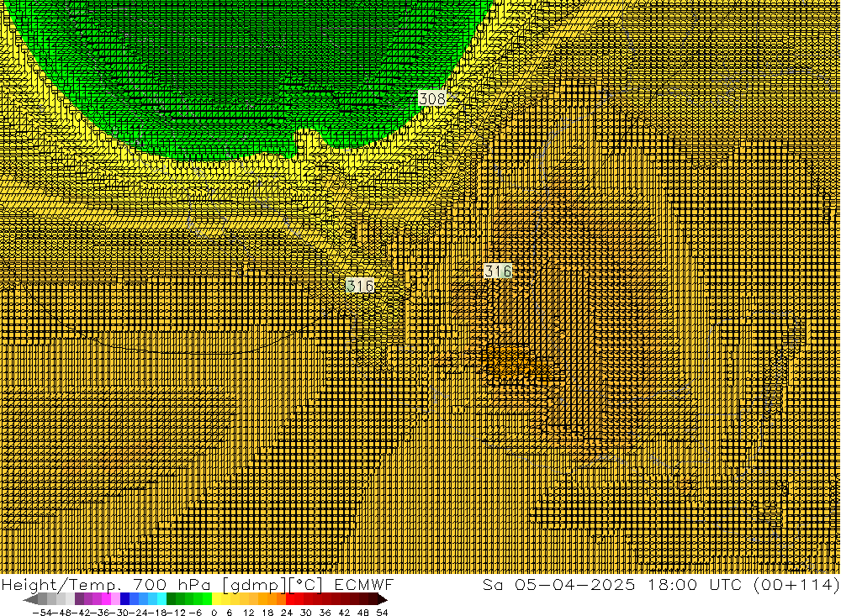Pick the yellow swatch above the 0 label
The image size is (841, 616).
216,599
